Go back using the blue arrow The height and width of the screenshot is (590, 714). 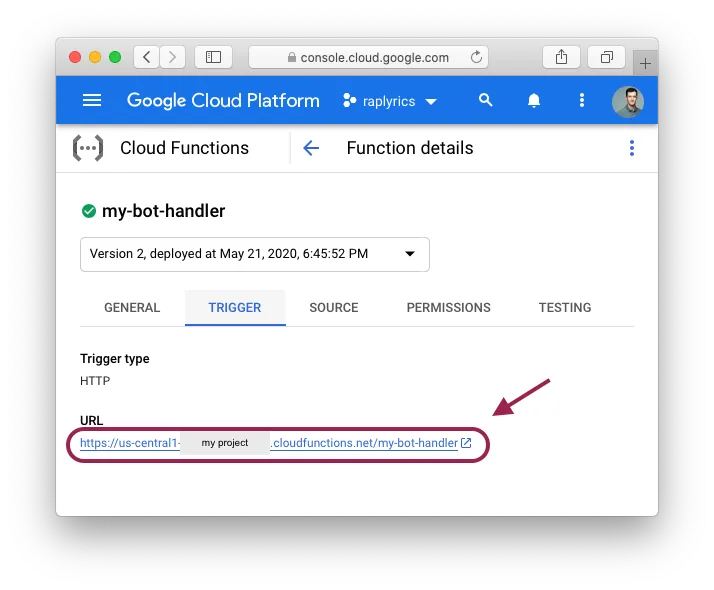point(311,148)
